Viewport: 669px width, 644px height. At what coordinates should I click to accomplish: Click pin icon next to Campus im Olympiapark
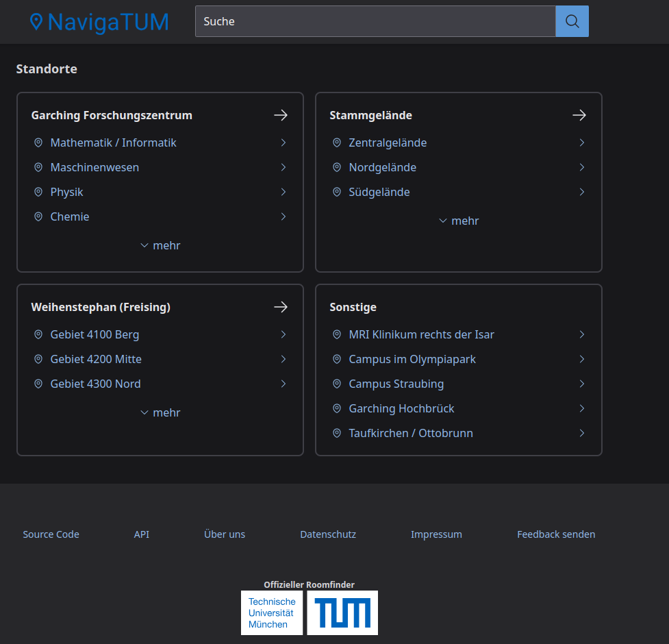pyautogui.click(x=337, y=360)
